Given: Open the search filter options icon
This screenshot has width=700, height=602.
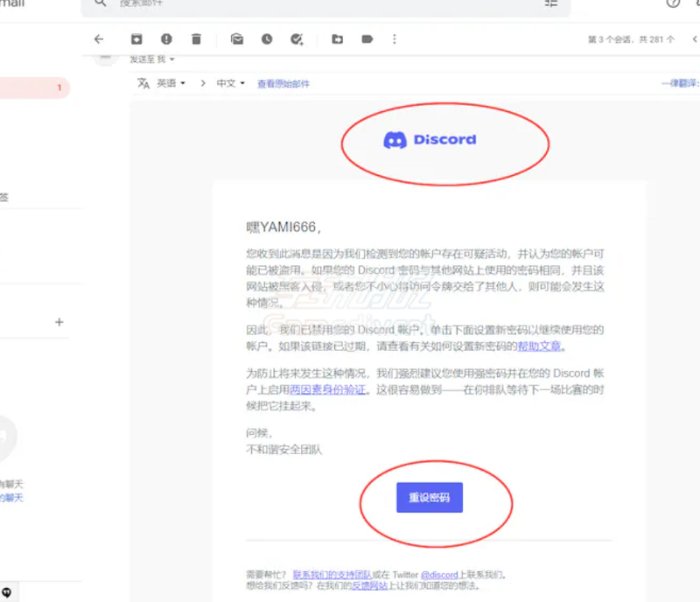Looking at the screenshot, I should (551, 3).
